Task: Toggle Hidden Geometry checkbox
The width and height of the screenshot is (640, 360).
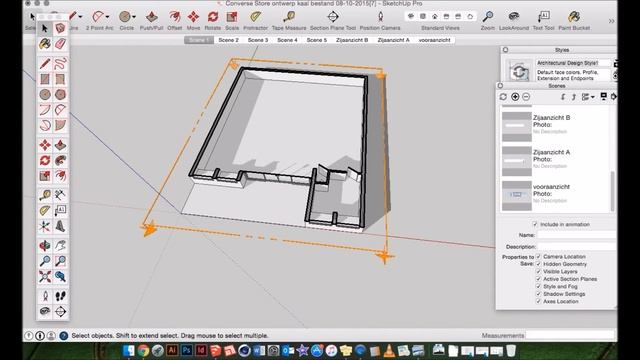Action: point(538,264)
